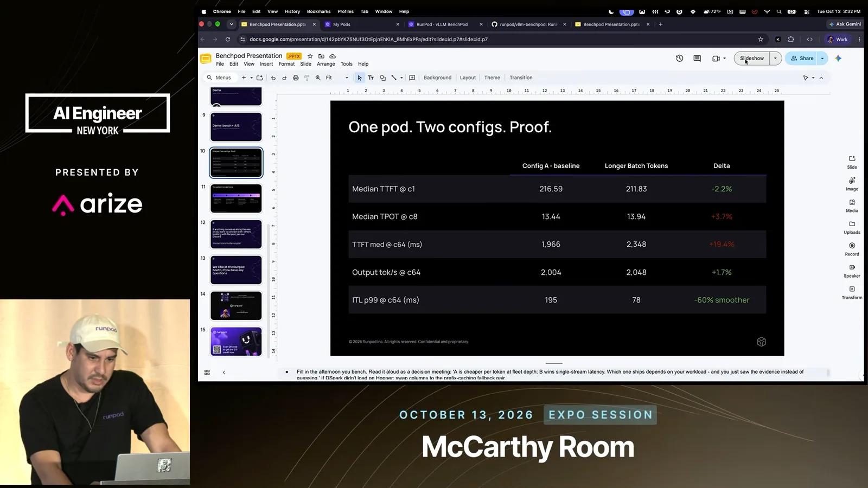Select slide 14 thumbnail in filmstrip
Image resolution: width=868 pixels, height=488 pixels.
point(236,306)
